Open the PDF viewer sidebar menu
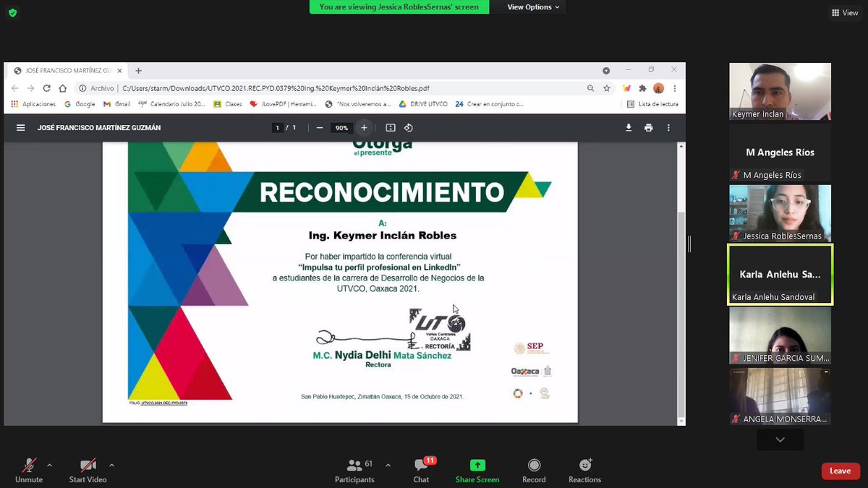 click(x=20, y=128)
